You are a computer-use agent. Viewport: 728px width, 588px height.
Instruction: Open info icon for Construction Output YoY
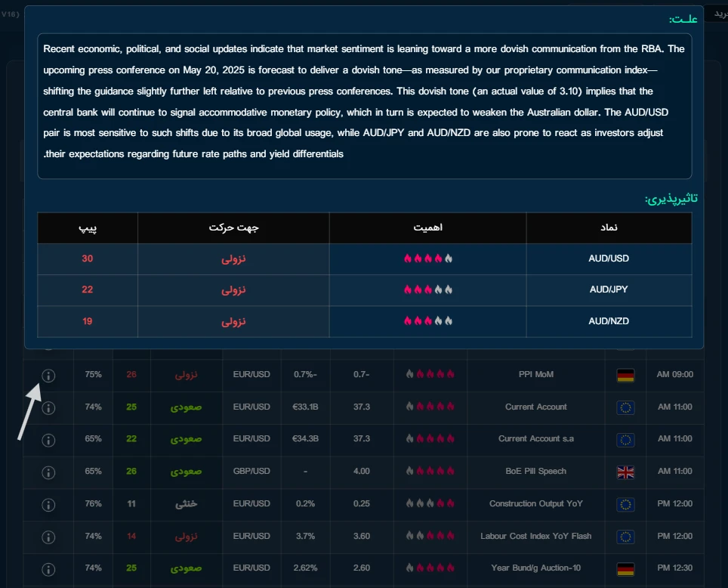pos(48,504)
